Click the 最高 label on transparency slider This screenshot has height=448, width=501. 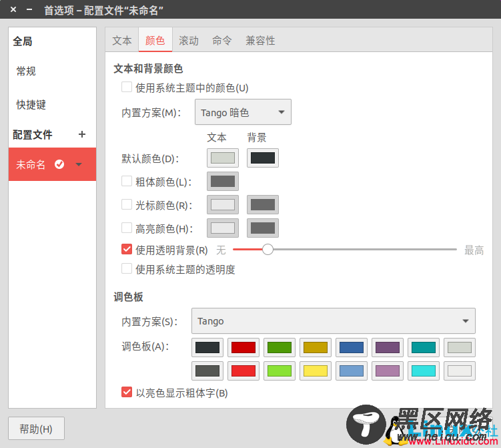click(x=474, y=250)
